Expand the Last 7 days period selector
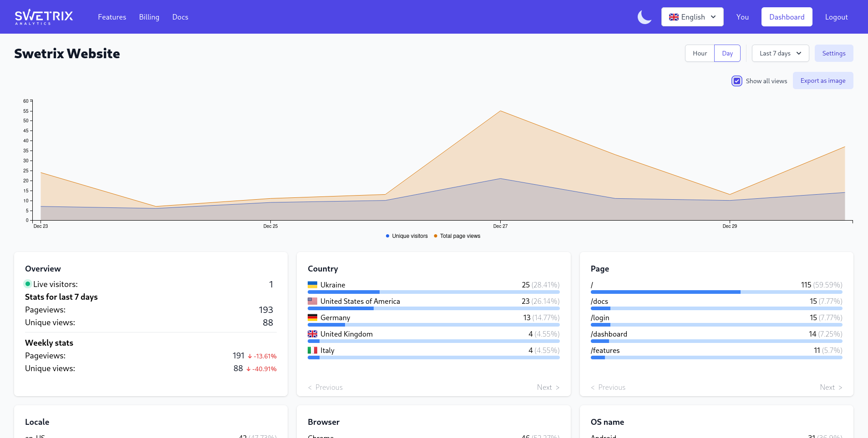 coord(780,53)
